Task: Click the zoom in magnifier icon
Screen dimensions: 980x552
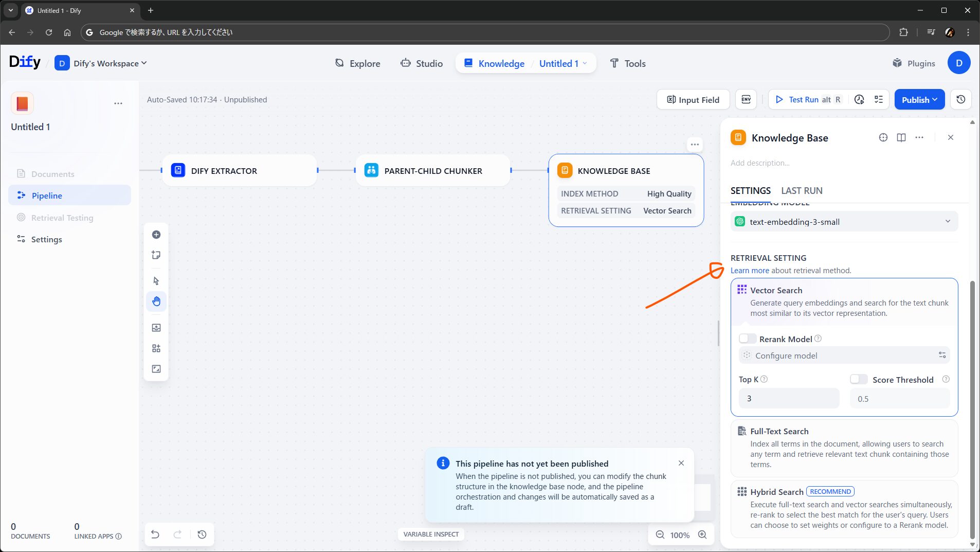Action: (x=702, y=535)
